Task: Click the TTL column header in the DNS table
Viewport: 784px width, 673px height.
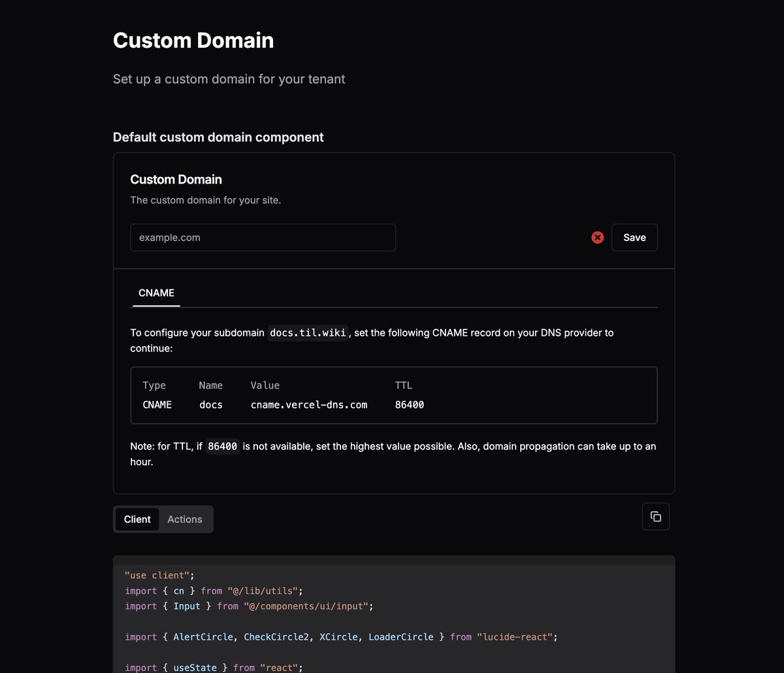Action: tap(404, 386)
